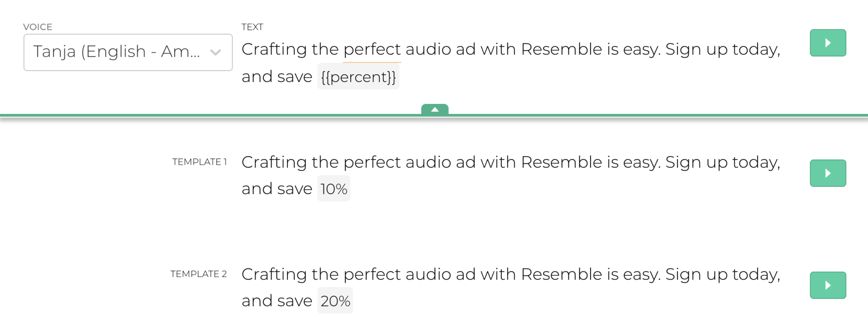Image resolution: width=868 pixels, height=329 pixels.
Task: Click the word "Resemble" in Template 1
Action: tap(561, 162)
